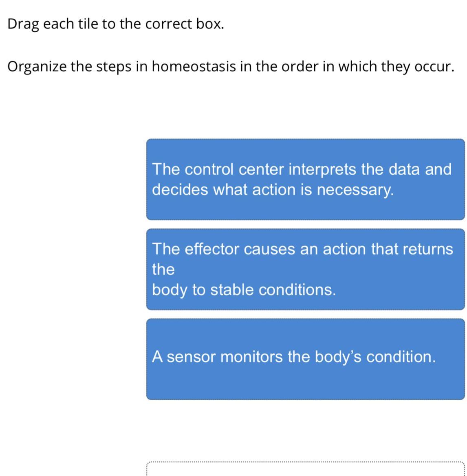Click 'decides what action is necessary' line
The height and width of the screenshot is (476, 467).
(x=273, y=190)
